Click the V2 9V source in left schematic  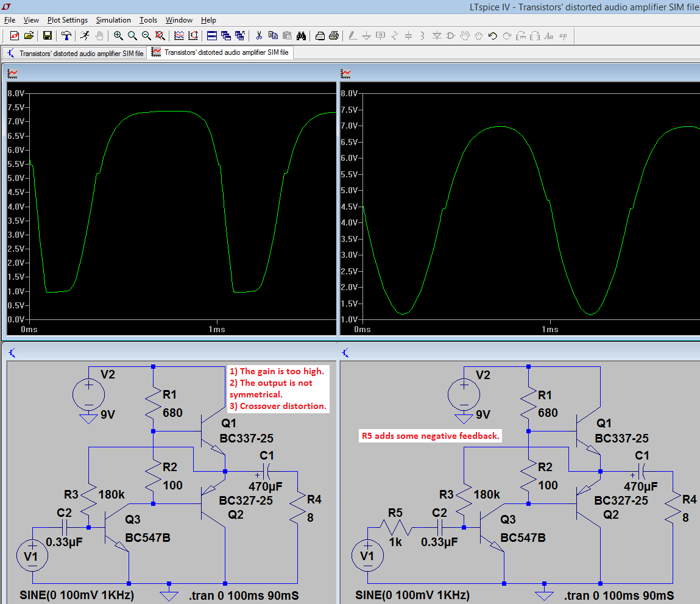[89, 394]
